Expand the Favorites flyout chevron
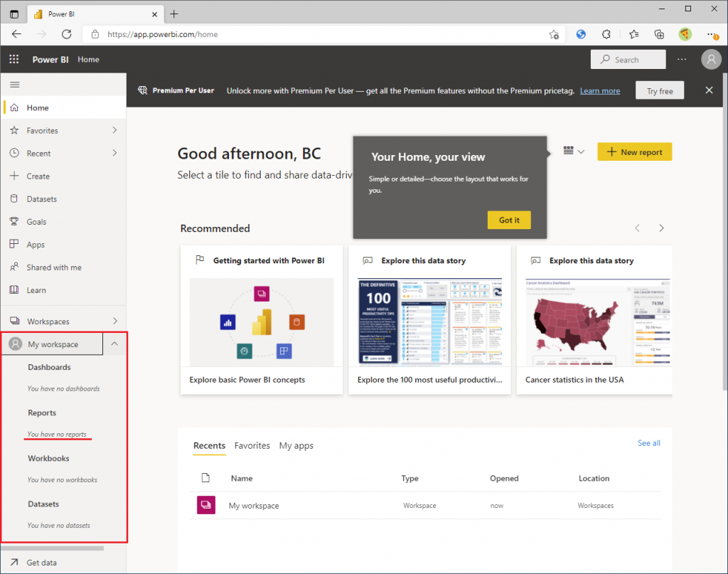The width and height of the screenshot is (728, 574). 114,130
